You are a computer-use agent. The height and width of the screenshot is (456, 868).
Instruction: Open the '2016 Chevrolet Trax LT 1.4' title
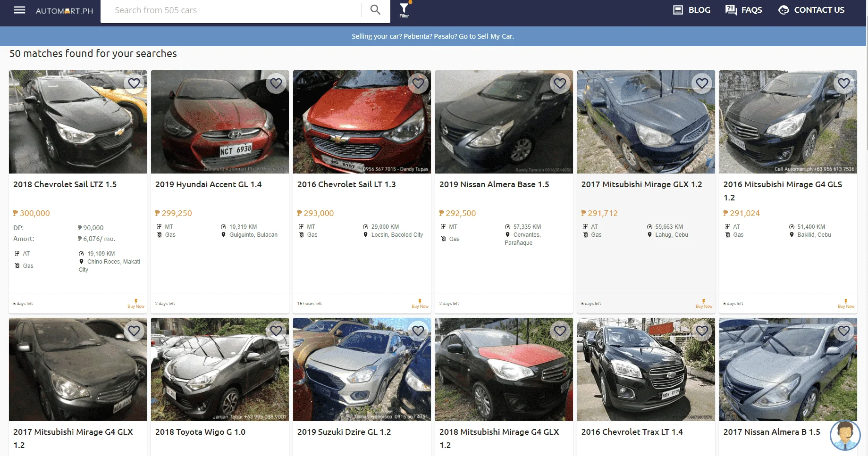(632, 432)
